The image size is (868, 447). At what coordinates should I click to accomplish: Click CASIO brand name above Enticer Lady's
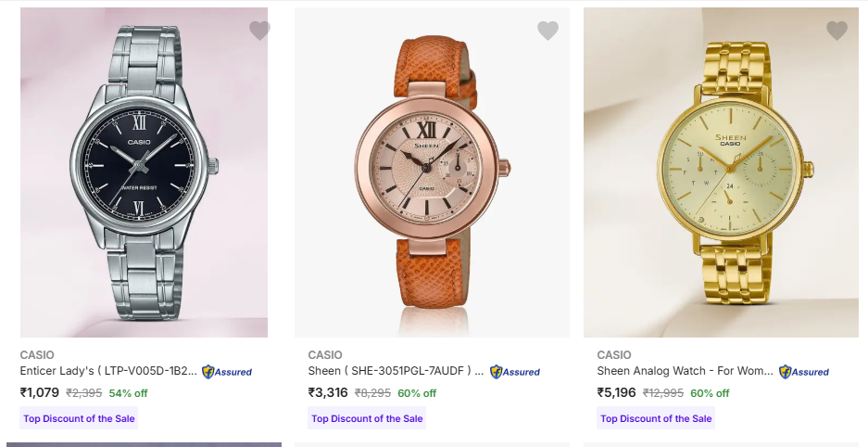(x=37, y=355)
